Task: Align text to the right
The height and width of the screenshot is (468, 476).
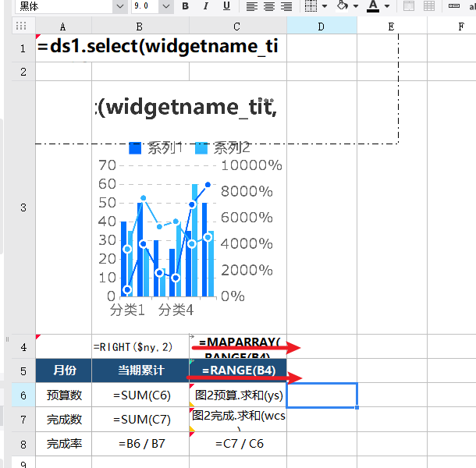Action: tap(286, 5)
